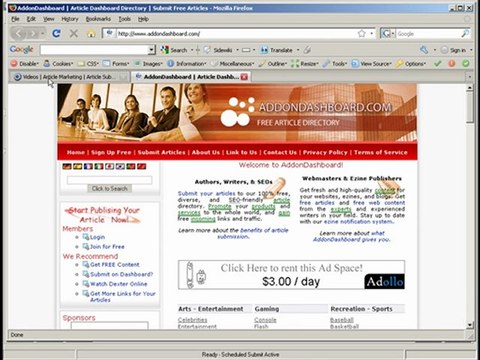
Task: Open the URL bar history dropdown arrow
Action: coord(371,33)
